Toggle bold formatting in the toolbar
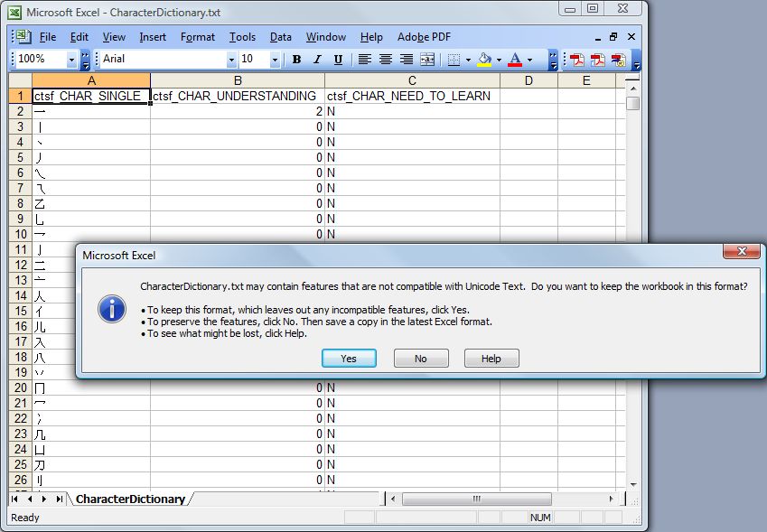The height and width of the screenshot is (532, 767). pos(296,60)
